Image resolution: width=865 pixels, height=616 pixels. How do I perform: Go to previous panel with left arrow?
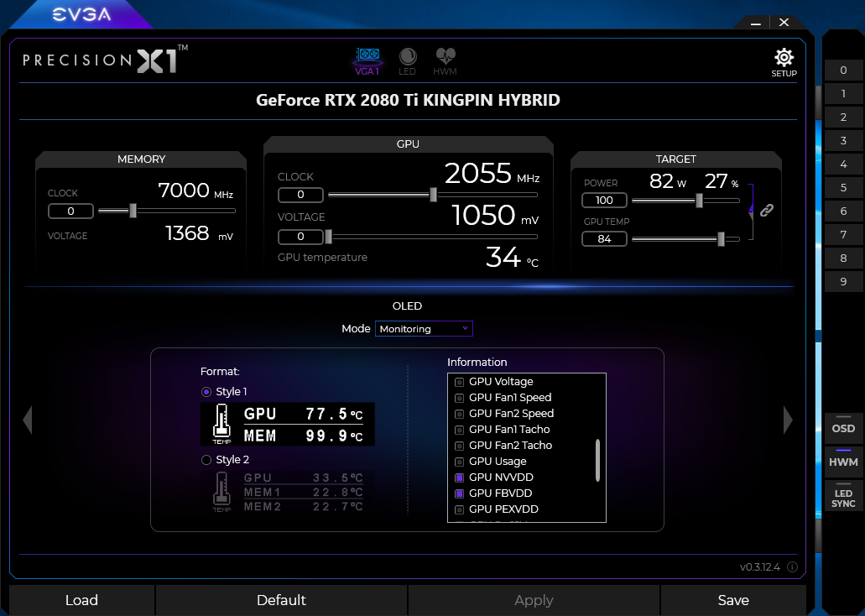[28, 420]
